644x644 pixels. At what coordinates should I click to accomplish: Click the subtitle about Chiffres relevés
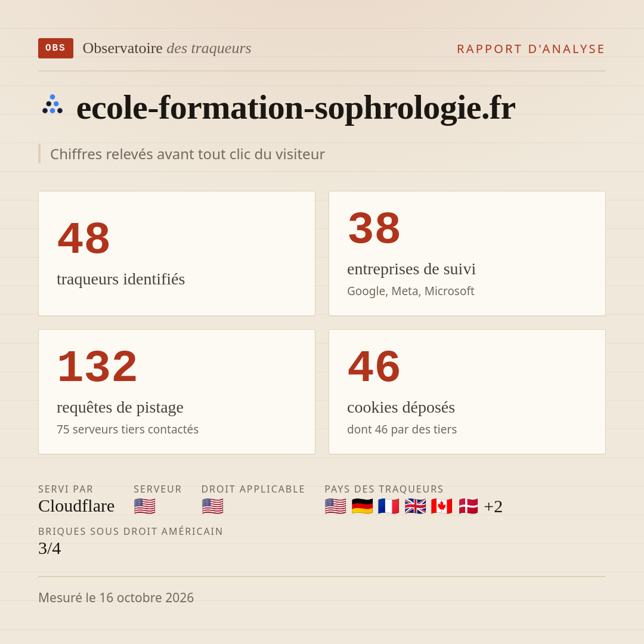(187, 154)
